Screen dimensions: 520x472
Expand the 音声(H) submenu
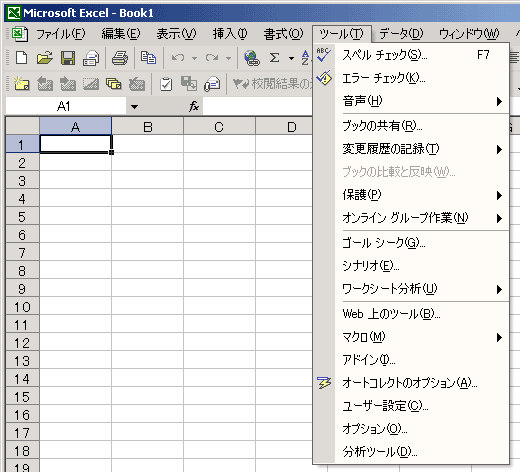coord(499,101)
